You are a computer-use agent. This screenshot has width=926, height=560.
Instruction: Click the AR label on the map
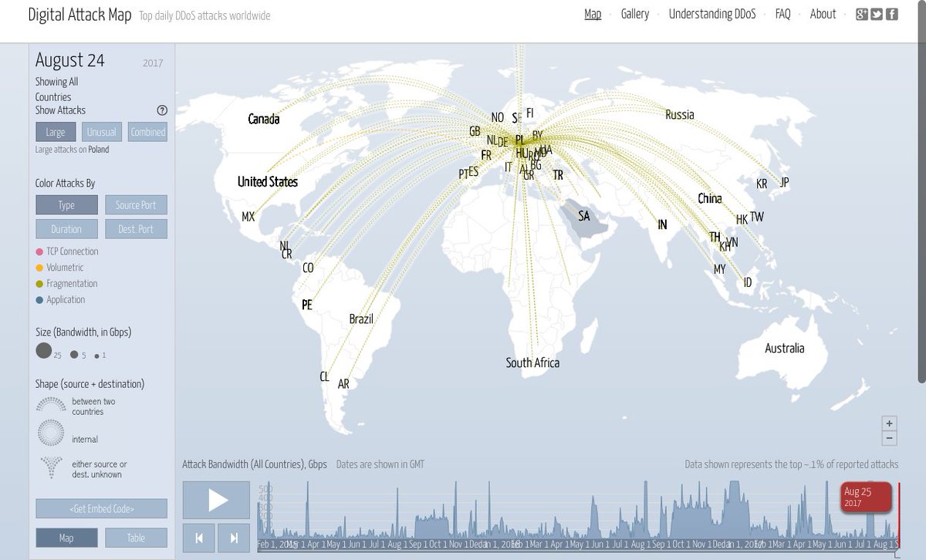coord(343,384)
